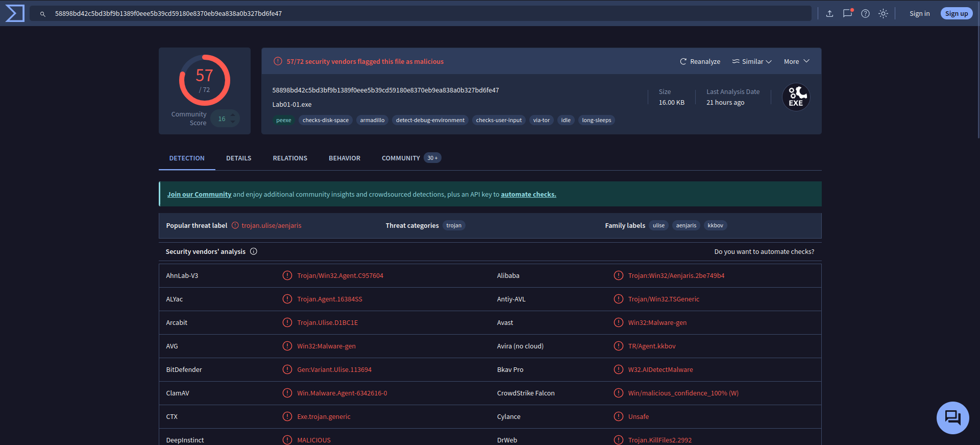This screenshot has height=445, width=980.
Task: Click the Lab01-01.exe file name
Action: click(x=292, y=104)
